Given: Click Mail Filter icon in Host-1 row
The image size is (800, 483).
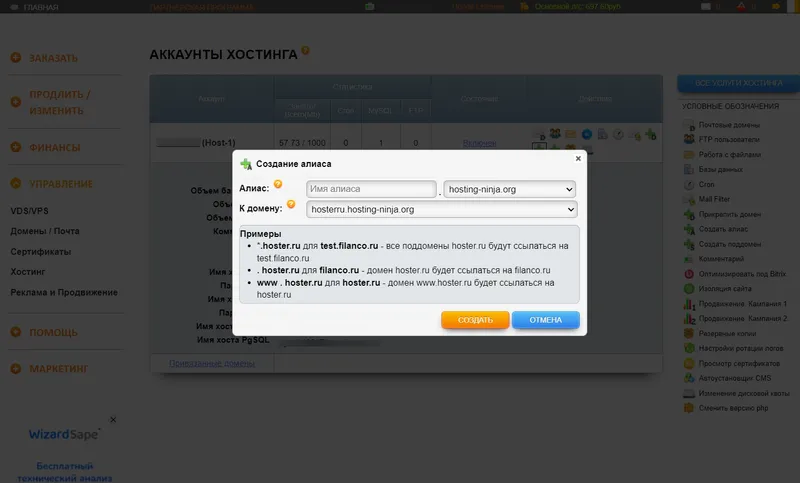Looking at the screenshot, I should [634, 135].
